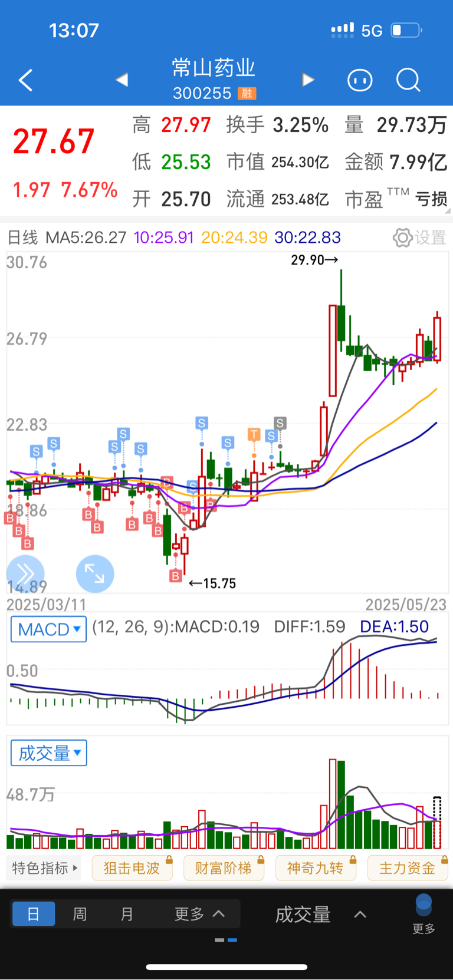Image resolution: width=453 pixels, height=980 pixels.
Task: Tap the dashed latest volume bar
Action: click(x=437, y=823)
